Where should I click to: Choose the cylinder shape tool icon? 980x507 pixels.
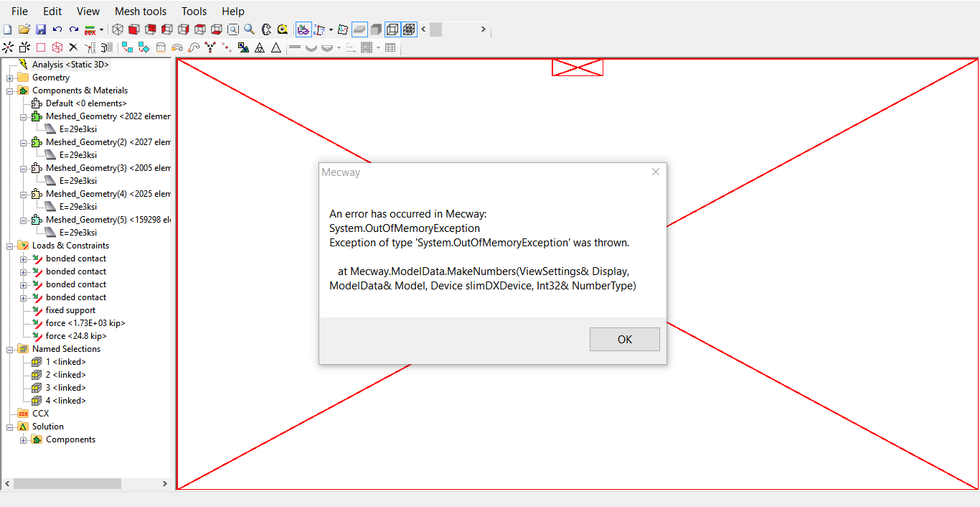click(161, 47)
